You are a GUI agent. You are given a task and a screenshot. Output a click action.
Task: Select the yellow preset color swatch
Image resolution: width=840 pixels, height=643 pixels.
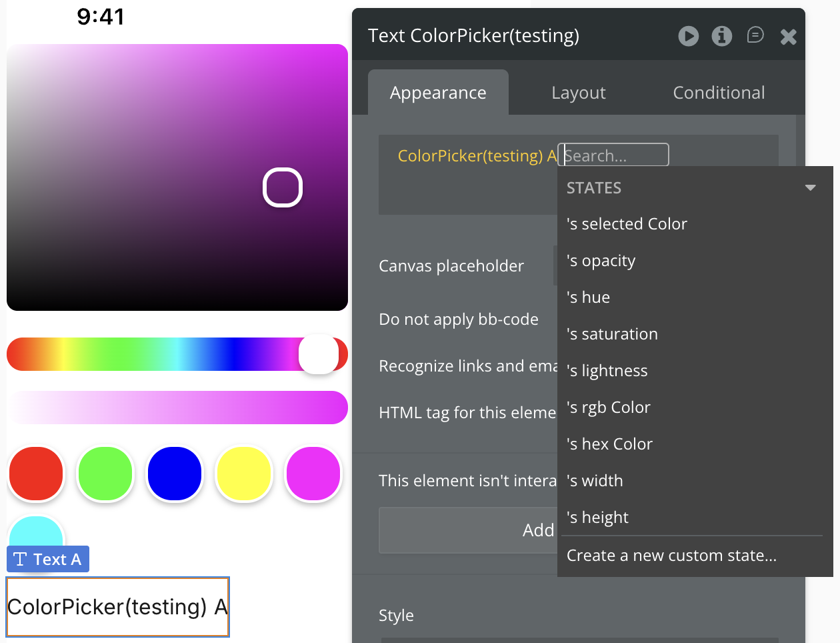coord(244,474)
